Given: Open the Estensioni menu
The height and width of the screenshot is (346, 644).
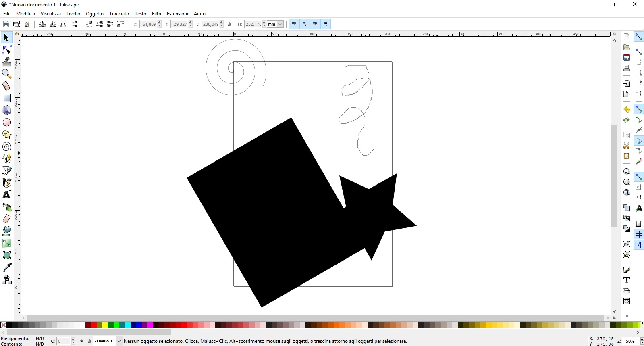Looking at the screenshot, I should [x=177, y=14].
